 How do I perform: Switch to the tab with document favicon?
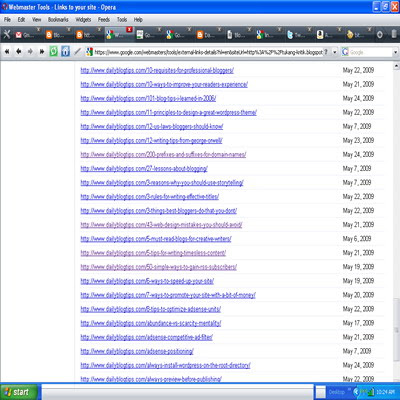click(x=148, y=35)
